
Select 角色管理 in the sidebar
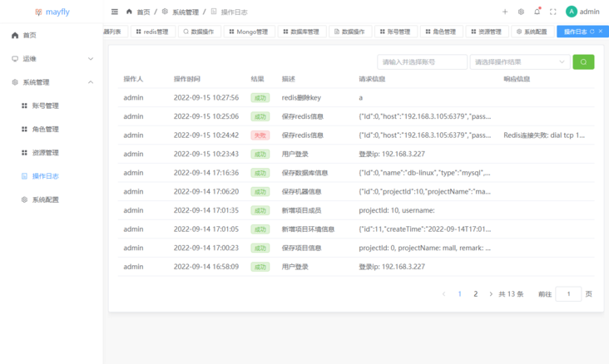pyautogui.click(x=45, y=129)
